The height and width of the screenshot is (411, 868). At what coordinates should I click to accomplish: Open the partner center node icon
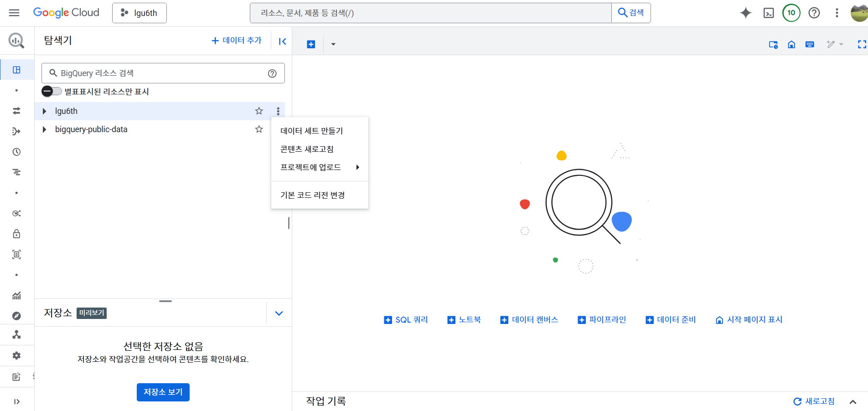16,334
